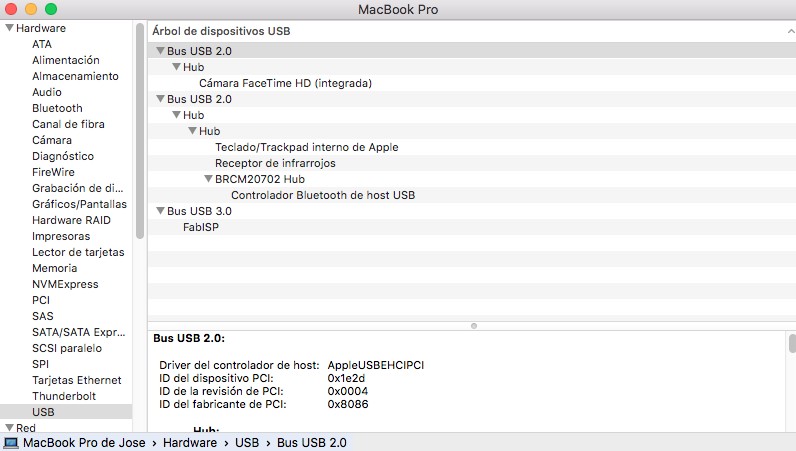Viewport: 796px width, 451px height.
Task: Collapse the Hub above Cámara FaceTime HD
Action: (177, 67)
